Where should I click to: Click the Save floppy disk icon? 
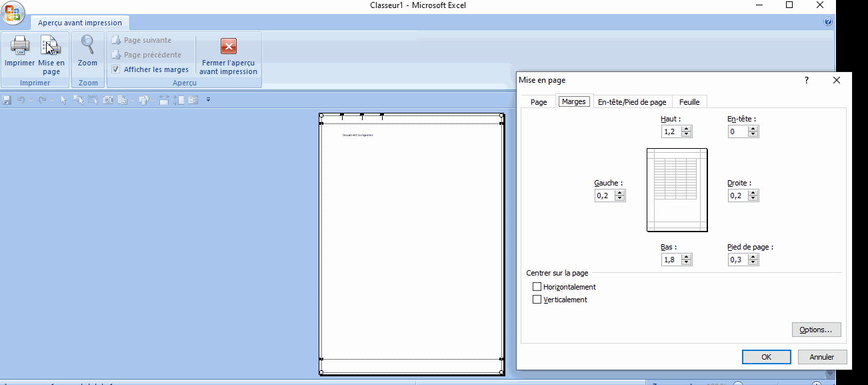click(x=7, y=100)
